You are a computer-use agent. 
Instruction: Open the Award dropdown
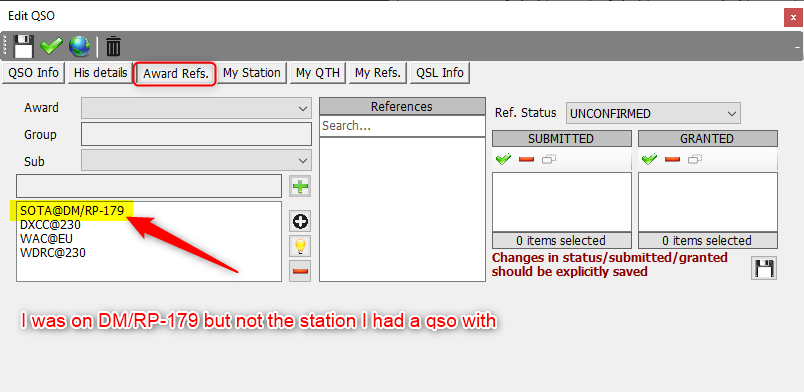[196, 108]
